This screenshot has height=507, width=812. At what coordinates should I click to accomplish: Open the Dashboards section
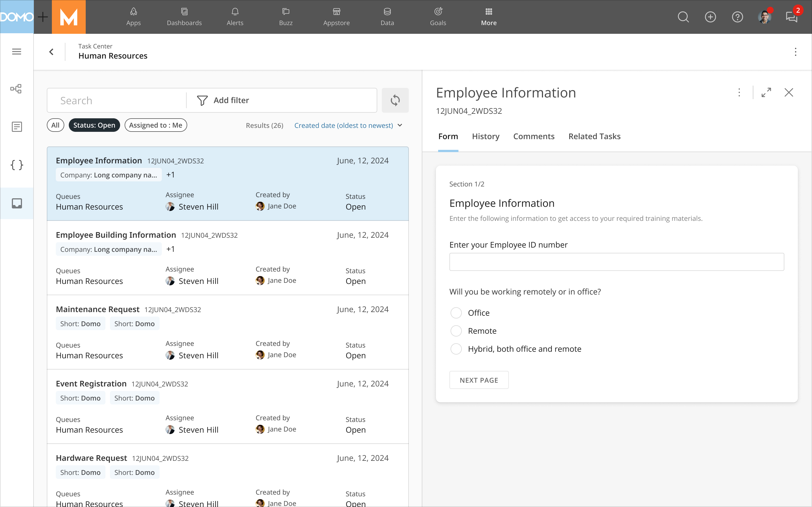pos(184,16)
